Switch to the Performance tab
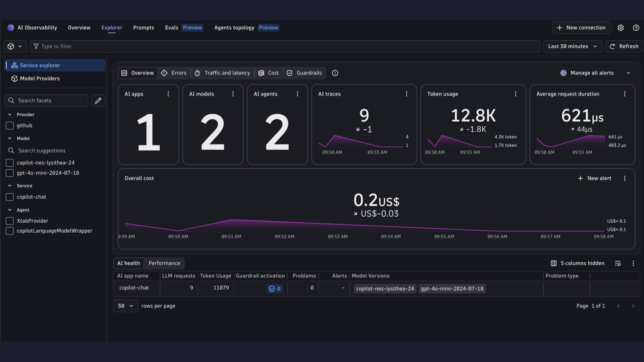 point(164,263)
